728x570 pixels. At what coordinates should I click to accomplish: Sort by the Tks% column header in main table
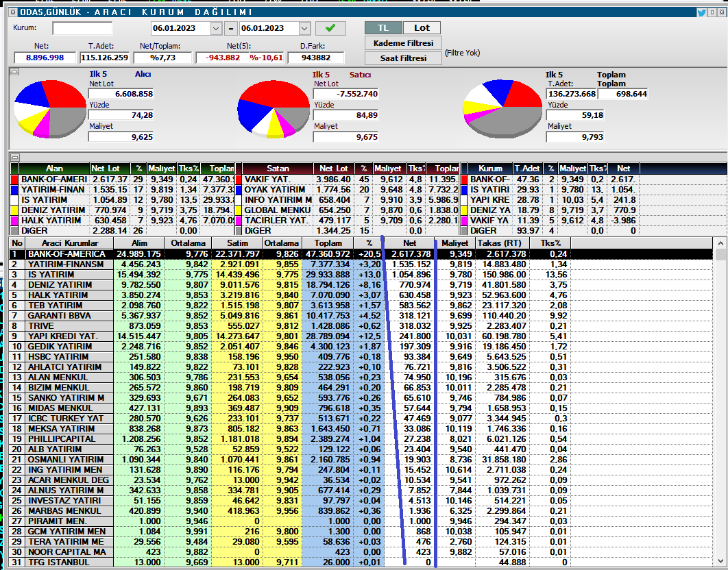(550, 243)
